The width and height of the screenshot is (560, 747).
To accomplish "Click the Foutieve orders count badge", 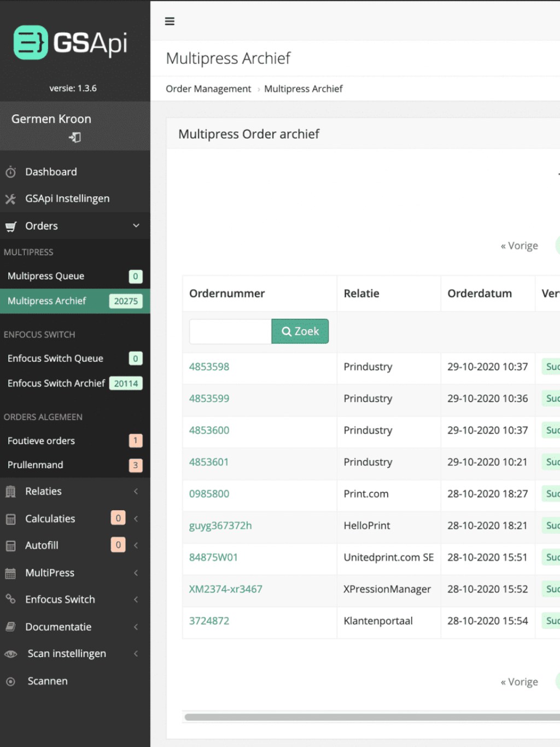I will click(136, 441).
